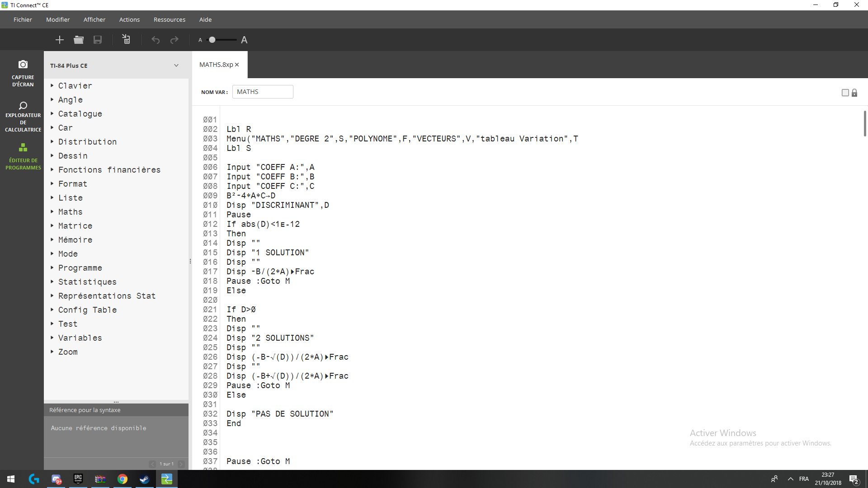Viewport: 868px width, 488px height.
Task: Open the Actions menu
Action: [129, 19]
